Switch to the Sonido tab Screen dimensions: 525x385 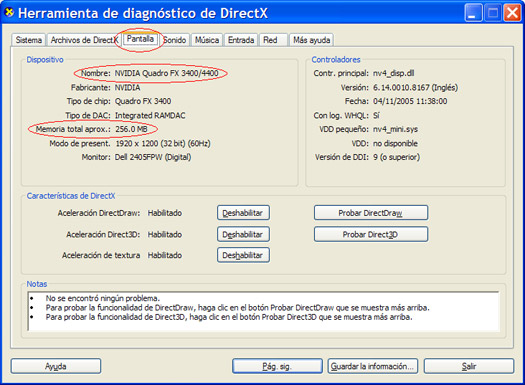175,40
